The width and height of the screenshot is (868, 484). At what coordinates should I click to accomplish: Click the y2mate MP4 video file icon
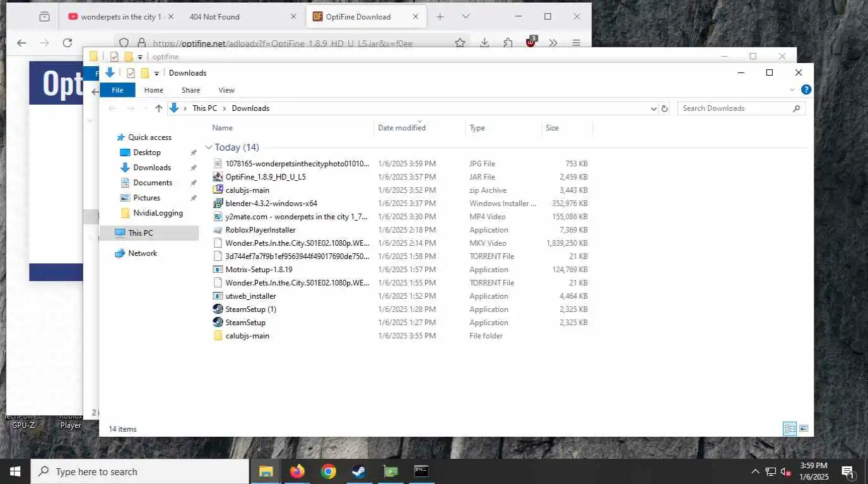(218, 217)
